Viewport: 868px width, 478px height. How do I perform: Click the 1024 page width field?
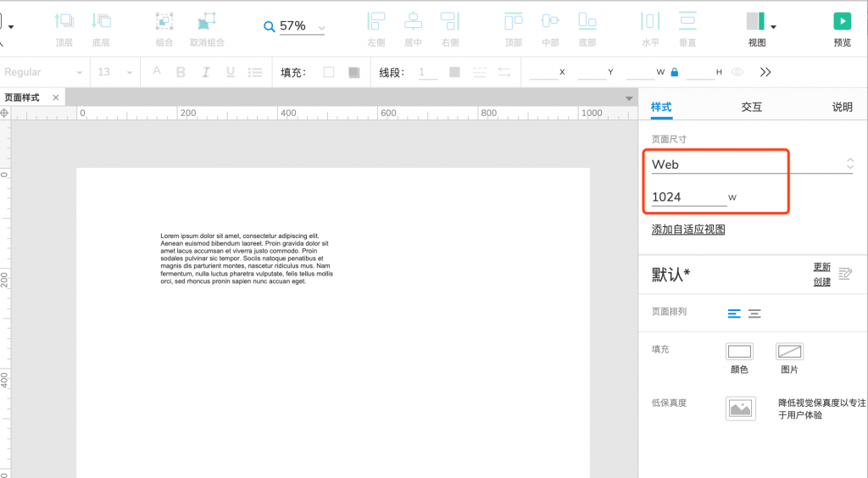pos(687,197)
